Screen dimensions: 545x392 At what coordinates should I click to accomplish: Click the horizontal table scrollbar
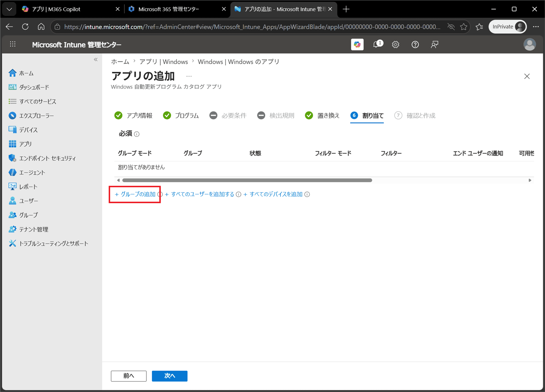point(247,180)
